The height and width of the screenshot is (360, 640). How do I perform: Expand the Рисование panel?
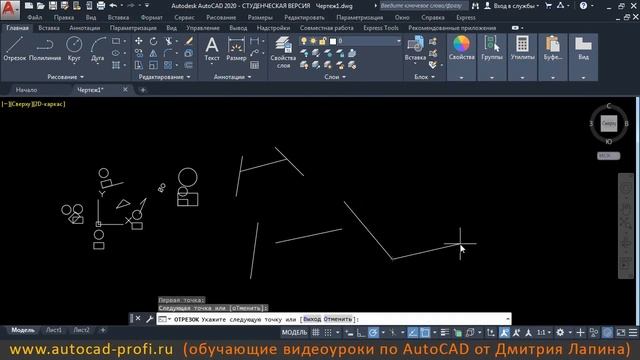coord(65,77)
